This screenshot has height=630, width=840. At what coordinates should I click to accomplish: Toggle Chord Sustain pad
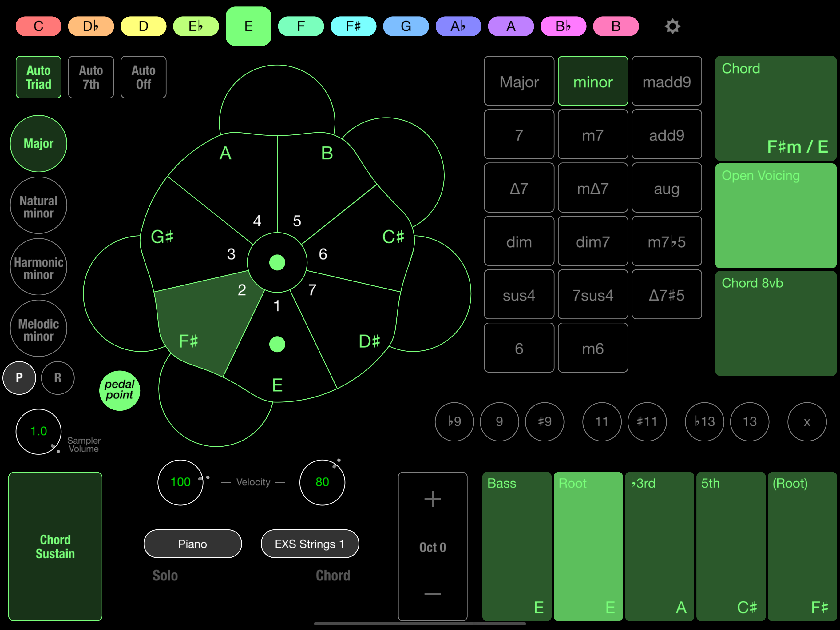[55, 546]
